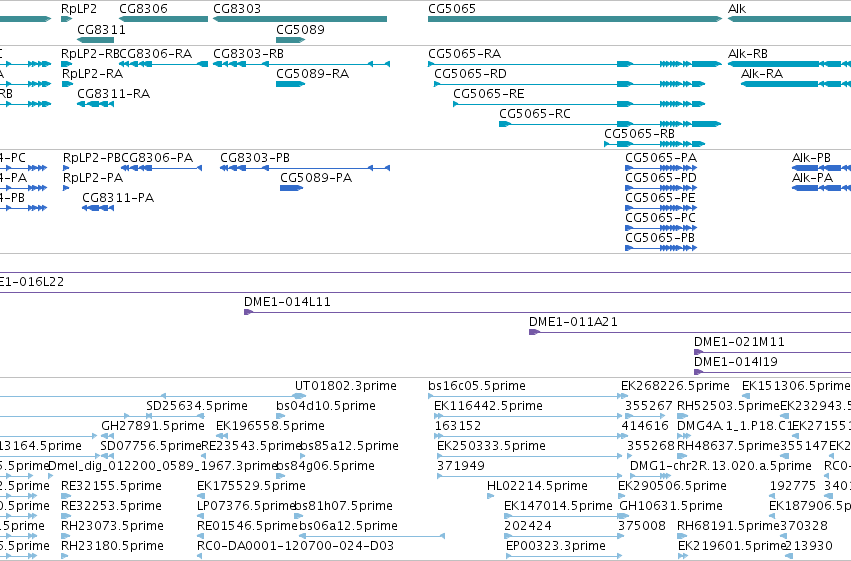Select the 371949 EST label
The width and height of the screenshot is (851, 561).
pyautogui.click(x=461, y=467)
